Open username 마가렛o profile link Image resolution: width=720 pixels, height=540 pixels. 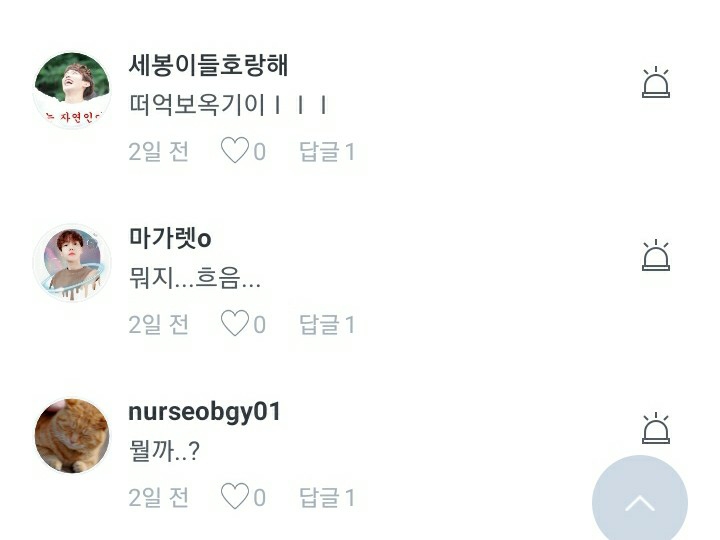170,238
